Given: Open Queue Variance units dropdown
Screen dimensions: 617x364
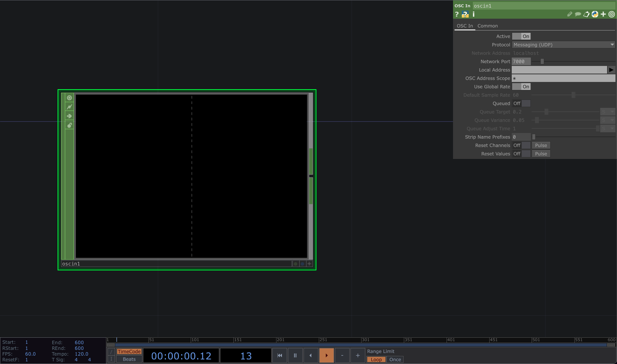Looking at the screenshot, I should click(x=608, y=120).
